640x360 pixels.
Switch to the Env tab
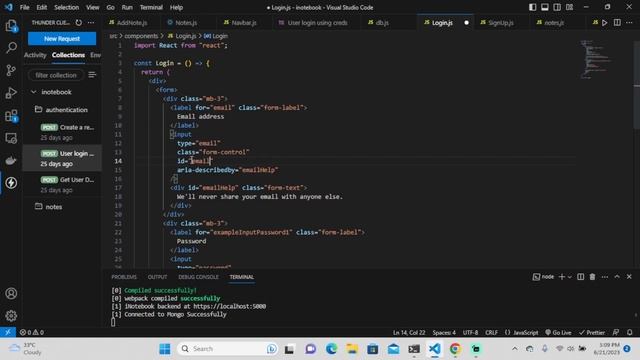[x=96, y=55]
